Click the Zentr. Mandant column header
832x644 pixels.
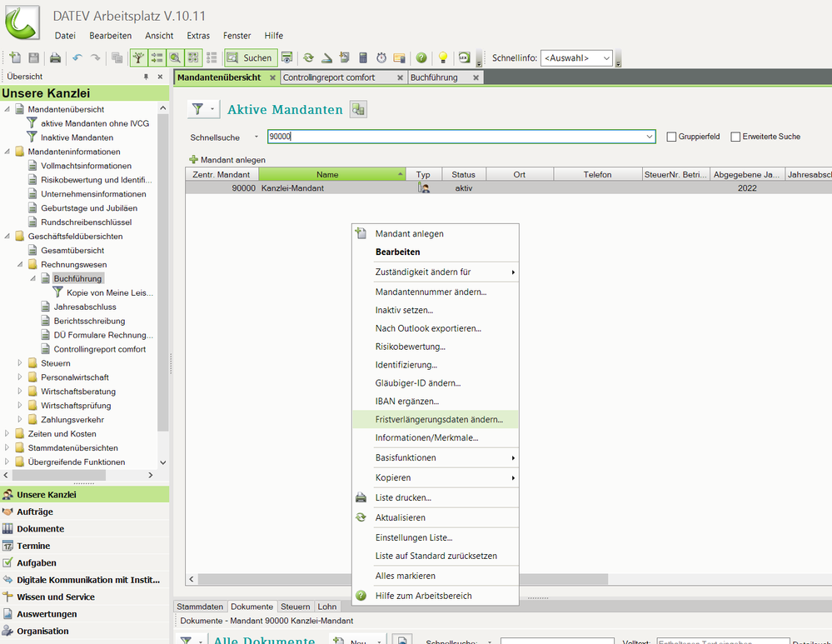tap(222, 174)
